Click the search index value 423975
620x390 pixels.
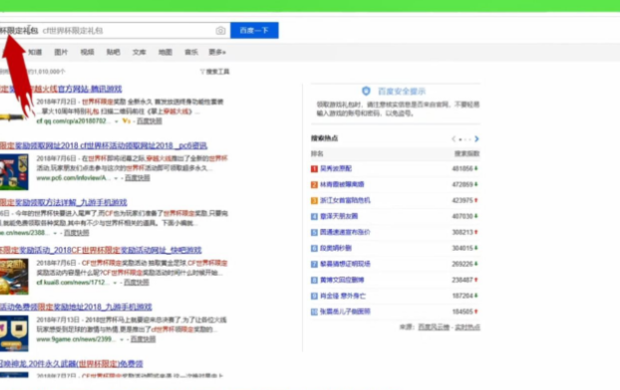(x=462, y=200)
